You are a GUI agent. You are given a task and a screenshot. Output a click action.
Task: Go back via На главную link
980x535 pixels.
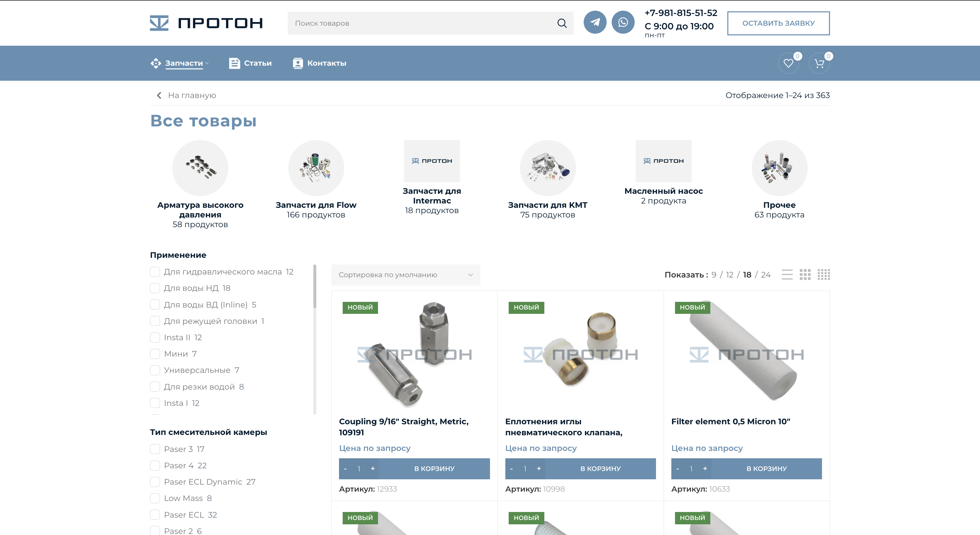click(192, 95)
